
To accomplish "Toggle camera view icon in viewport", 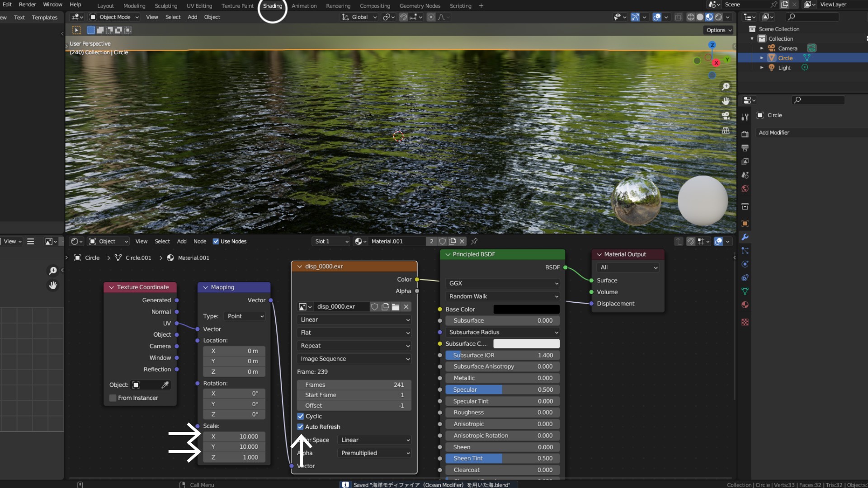I will 726,116.
